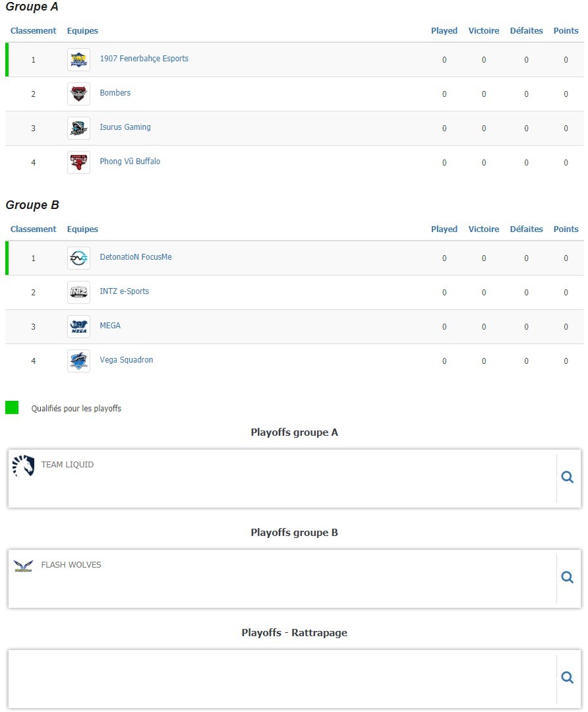Click the Isurus Gaming shark logo
Viewport: 588px width, 712px height.
pos(78,128)
